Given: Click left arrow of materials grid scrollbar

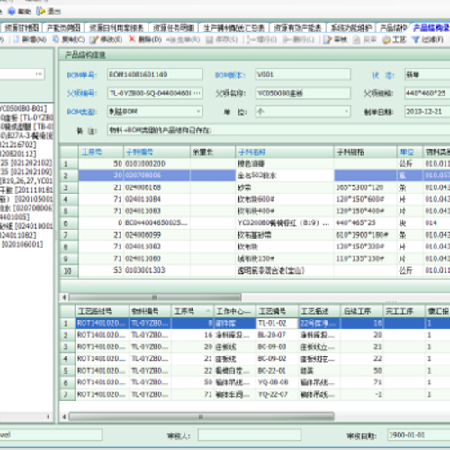Looking at the screenshot, I should point(64,297).
